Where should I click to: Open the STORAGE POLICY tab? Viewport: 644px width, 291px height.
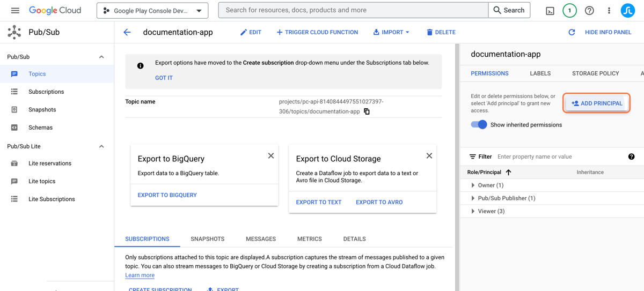coord(596,73)
